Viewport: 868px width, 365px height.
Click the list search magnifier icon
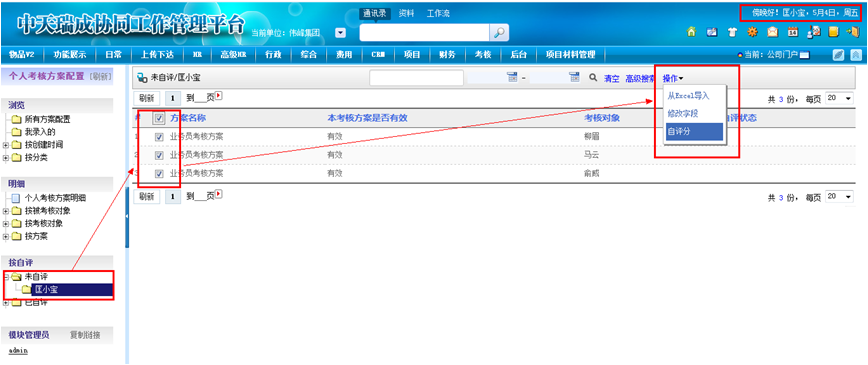(593, 78)
